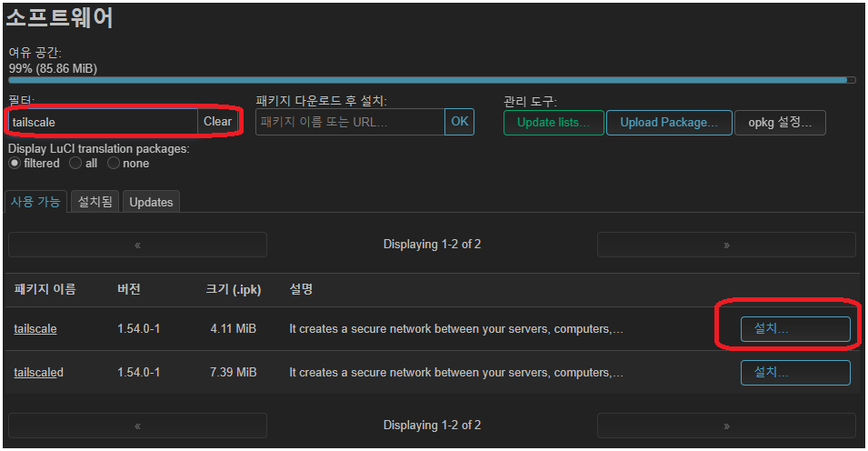868x451 pixels.
Task: Go to previous page using bottom « button
Action: (137, 426)
